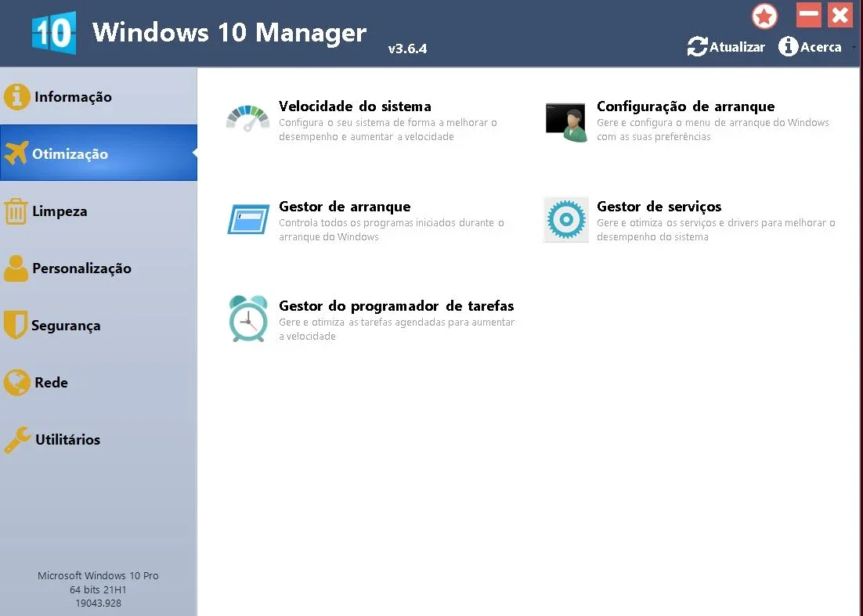Screen dimensions: 863x616
Task: Click the trash can icon for Limpeza
Action: coord(16,211)
